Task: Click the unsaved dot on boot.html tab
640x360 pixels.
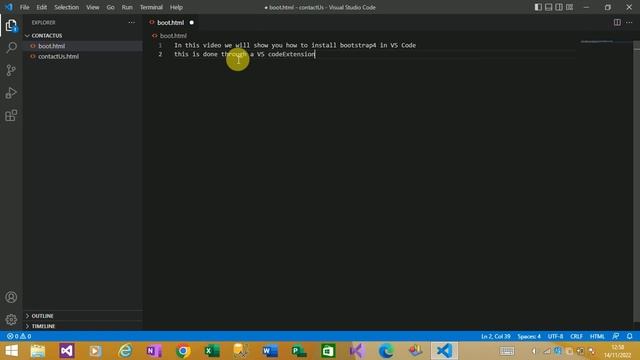Action: [x=191, y=22]
